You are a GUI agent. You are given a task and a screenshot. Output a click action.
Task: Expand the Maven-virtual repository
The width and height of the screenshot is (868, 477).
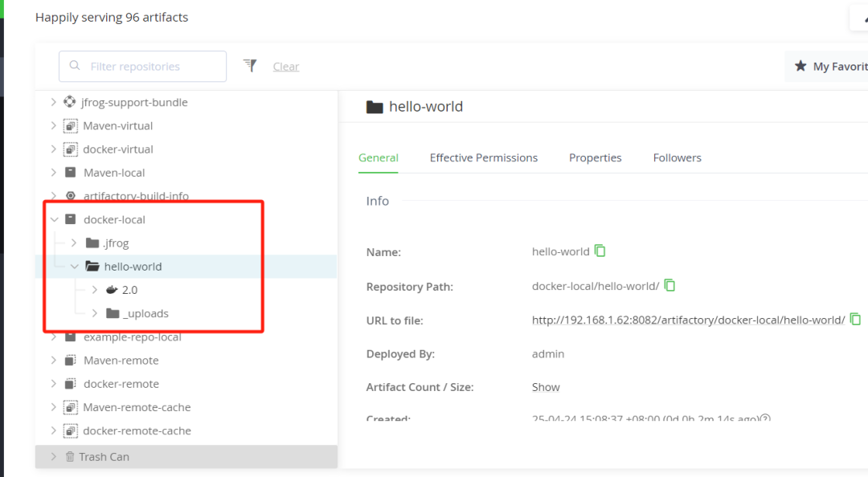point(53,125)
